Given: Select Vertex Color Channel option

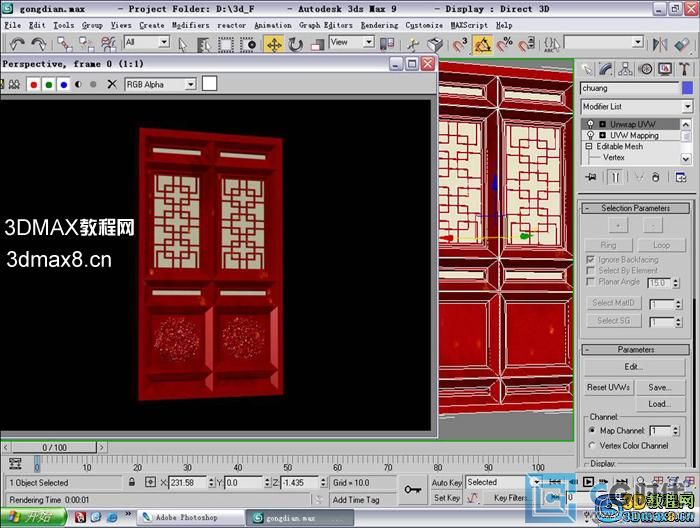Looking at the screenshot, I should [x=592, y=445].
